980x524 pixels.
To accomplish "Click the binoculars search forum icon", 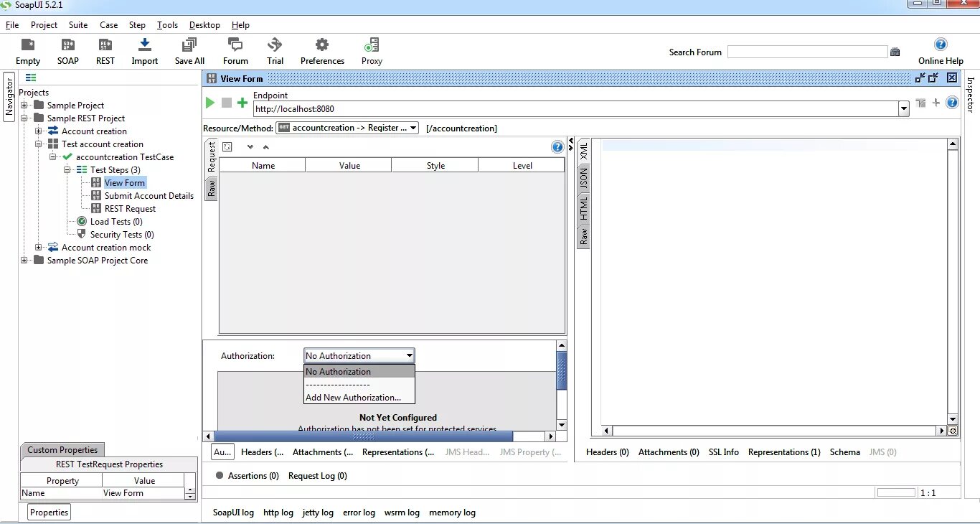I will 895,52.
